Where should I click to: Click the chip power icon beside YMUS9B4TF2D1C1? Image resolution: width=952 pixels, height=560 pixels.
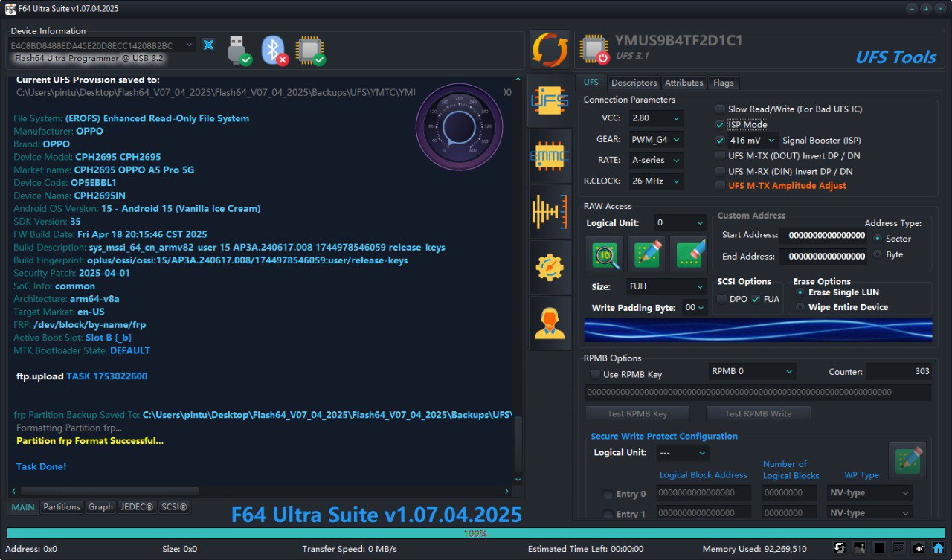coord(595,50)
